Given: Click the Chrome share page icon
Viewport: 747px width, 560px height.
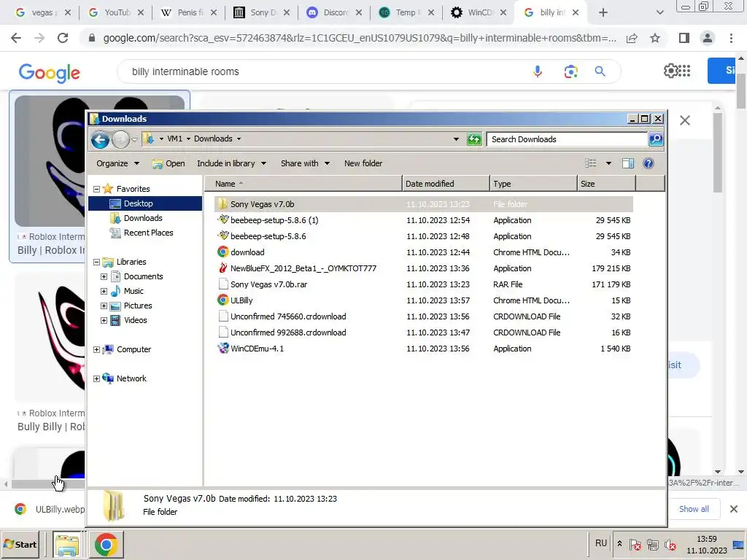Looking at the screenshot, I should pos(632,38).
